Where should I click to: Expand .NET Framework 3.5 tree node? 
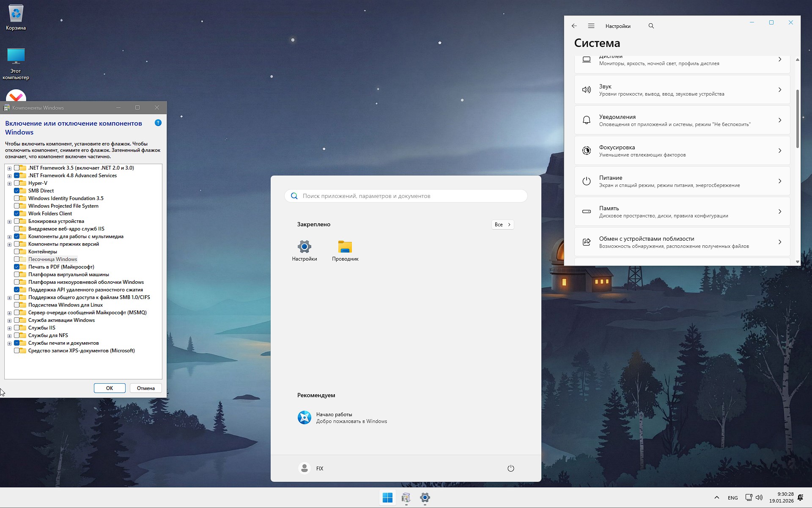[x=9, y=168]
